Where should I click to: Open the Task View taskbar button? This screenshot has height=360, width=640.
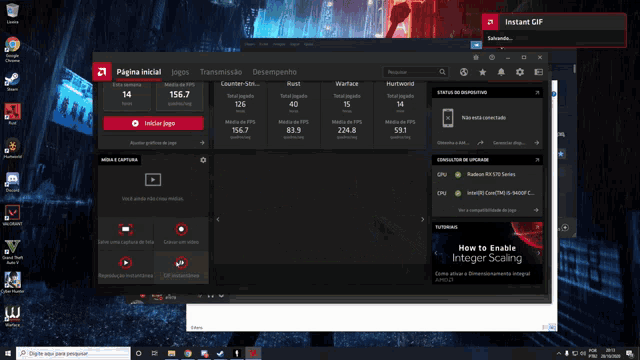[155, 353]
